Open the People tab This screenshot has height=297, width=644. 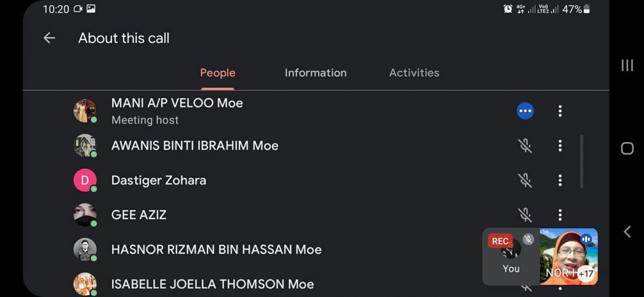tap(218, 73)
